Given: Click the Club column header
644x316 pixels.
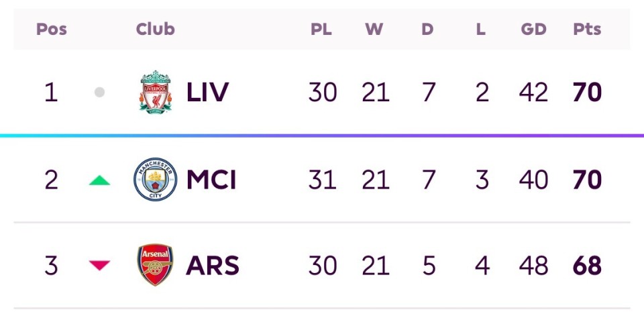Looking at the screenshot, I should click(155, 30).
